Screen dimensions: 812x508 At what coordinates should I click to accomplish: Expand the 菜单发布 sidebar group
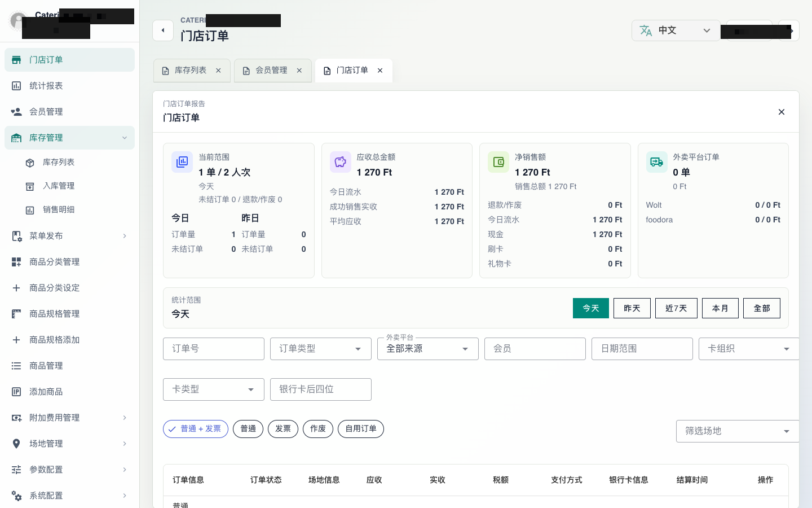tap(69, 236)
